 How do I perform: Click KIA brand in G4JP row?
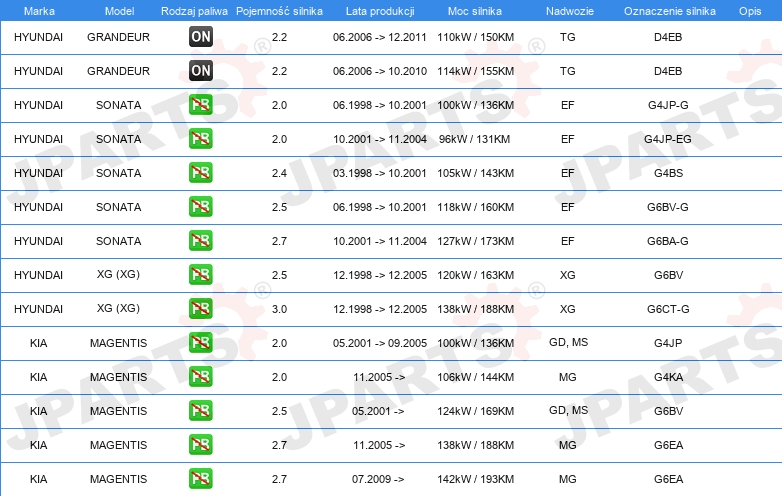tap(38, 343)
